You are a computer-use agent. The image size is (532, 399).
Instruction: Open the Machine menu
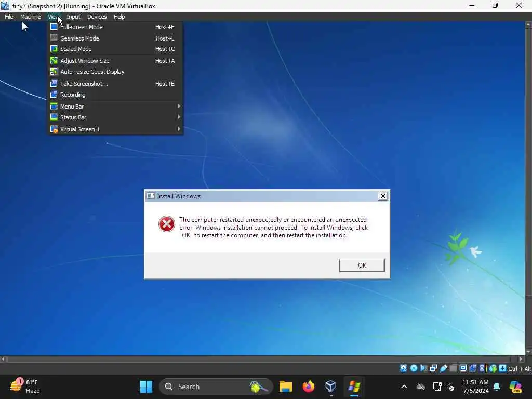(x=30, y=17)
